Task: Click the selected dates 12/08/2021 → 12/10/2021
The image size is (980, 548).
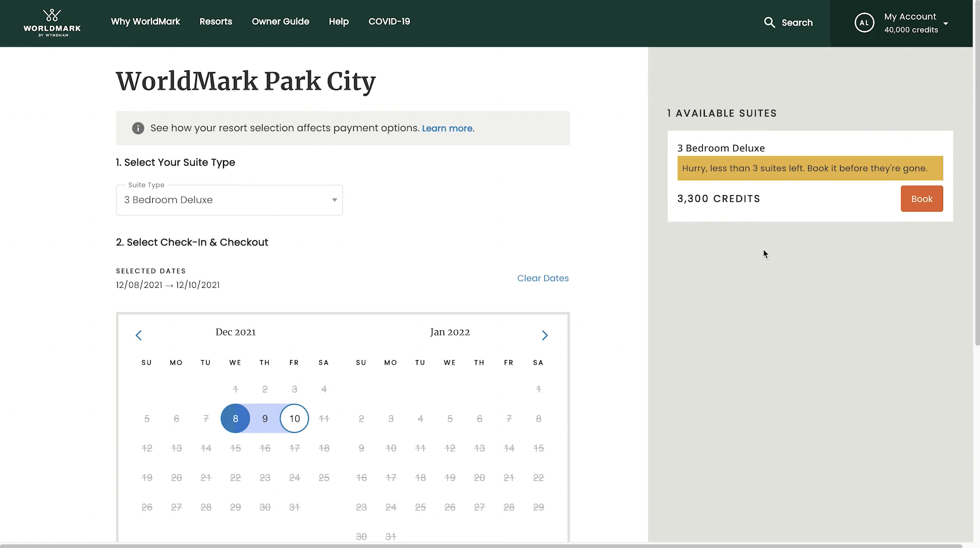Action: point(168,285)
